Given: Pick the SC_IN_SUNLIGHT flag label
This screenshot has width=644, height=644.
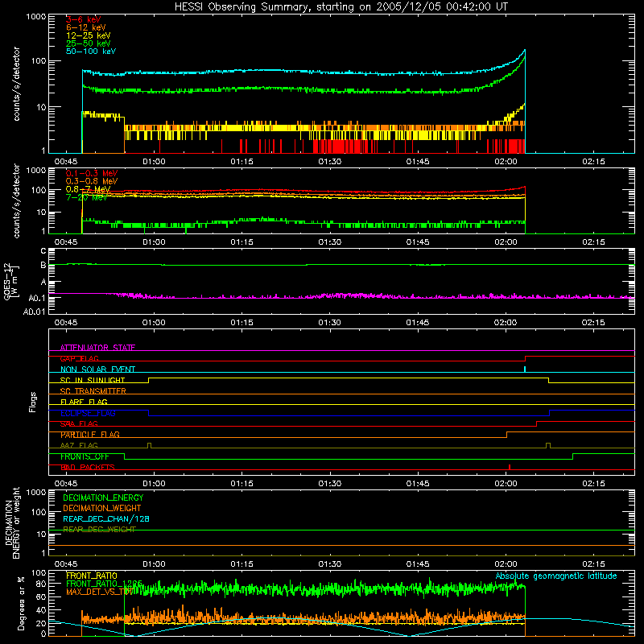Looking at the screenshot, I should [93, 380].
